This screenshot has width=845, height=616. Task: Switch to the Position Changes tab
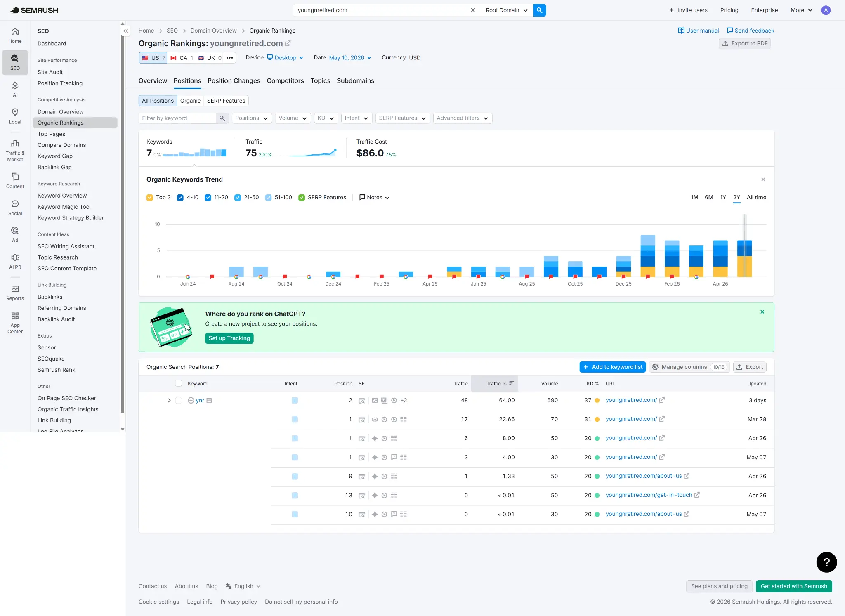coord(234,81)
